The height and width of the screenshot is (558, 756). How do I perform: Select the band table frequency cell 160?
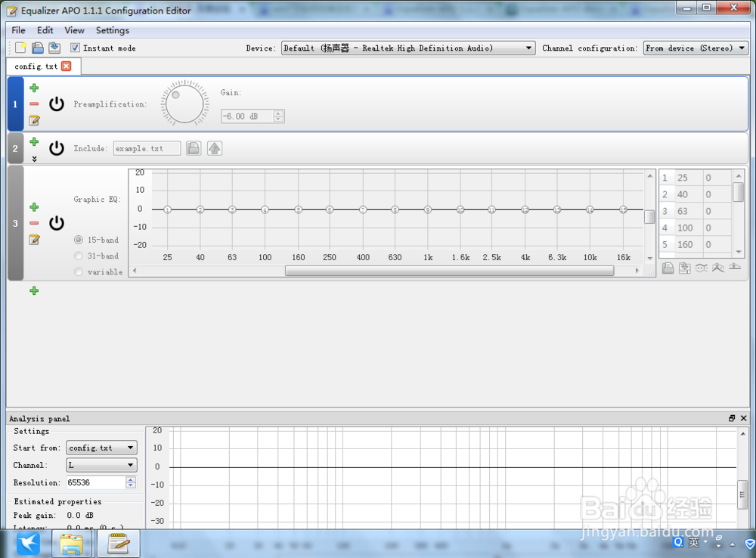tap(688, 244)
